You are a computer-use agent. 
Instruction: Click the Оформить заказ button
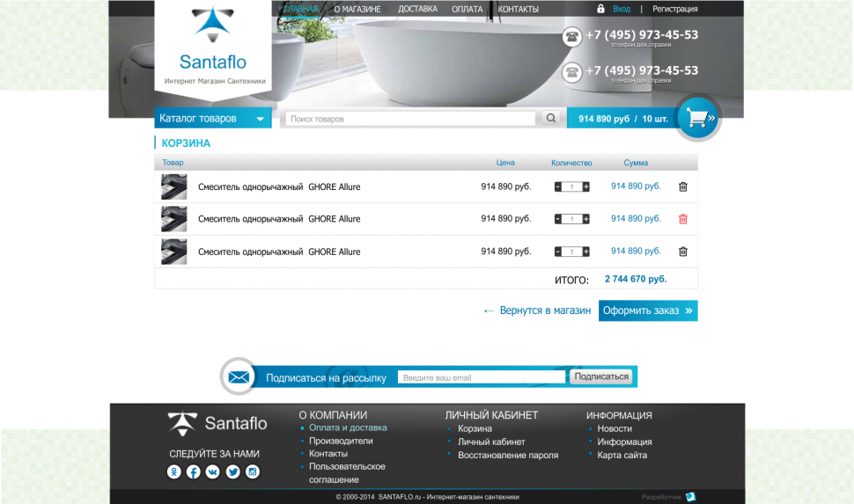coord(648,310)
